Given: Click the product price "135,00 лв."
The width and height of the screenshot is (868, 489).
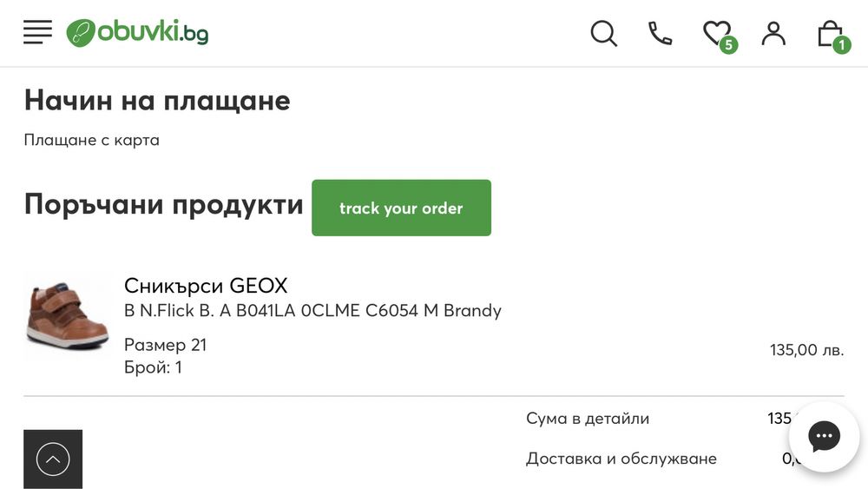Looking at the screenshot, I should pos(806,350).
